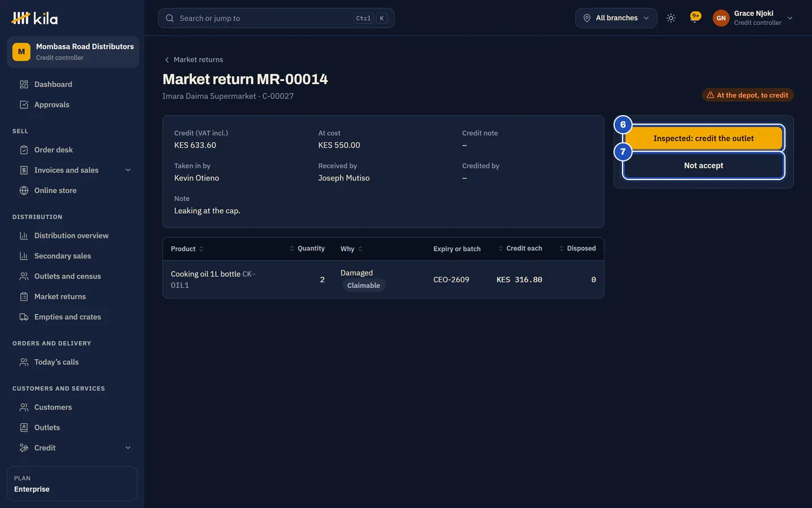Viewport: 812px width, 508px height.
Task: Go back via Market returns breadcrumb
Action: coord(193,60)
